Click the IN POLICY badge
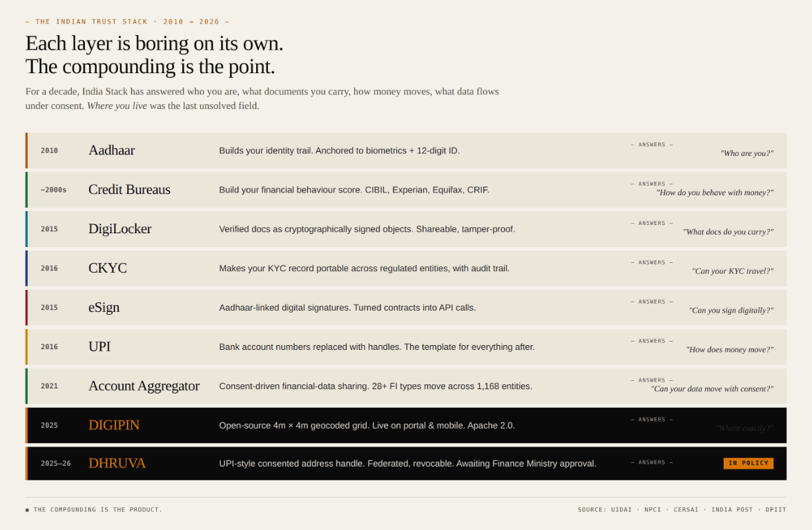This screenshot has height=530, width=812. 748,463
